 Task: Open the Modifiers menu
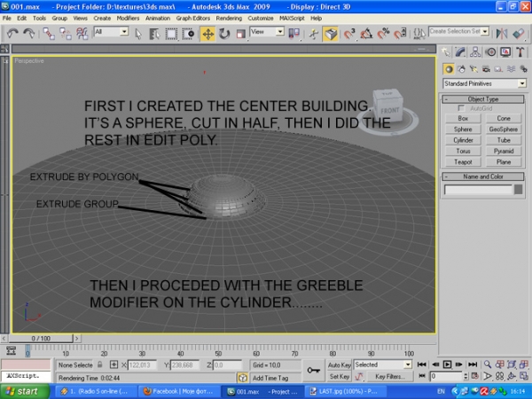pos(128,18)
